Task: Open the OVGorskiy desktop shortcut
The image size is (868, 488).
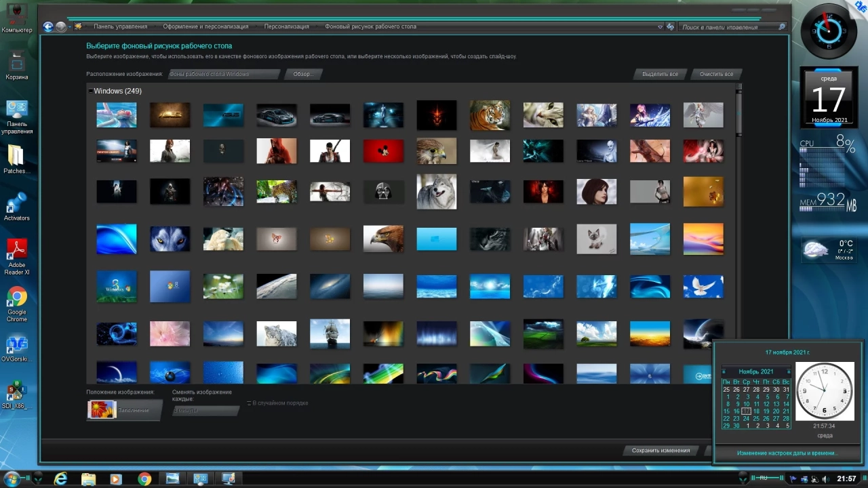Action: point(17,348)
